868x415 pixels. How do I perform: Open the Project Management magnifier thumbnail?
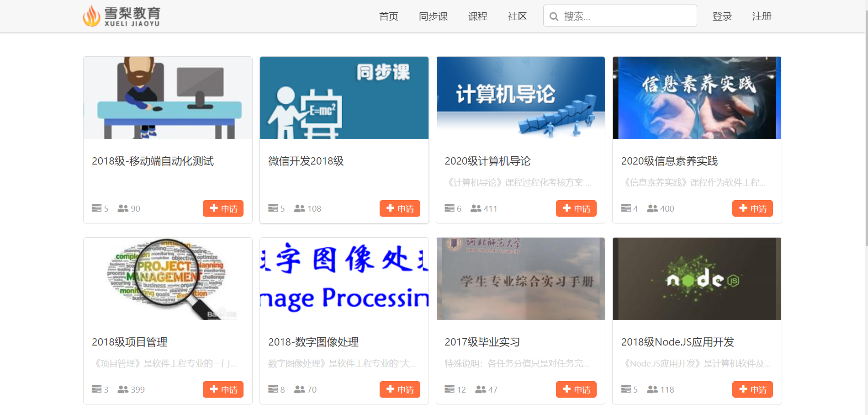[x=168, y=279]
